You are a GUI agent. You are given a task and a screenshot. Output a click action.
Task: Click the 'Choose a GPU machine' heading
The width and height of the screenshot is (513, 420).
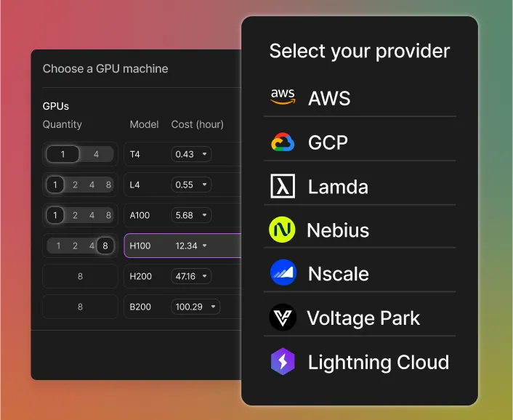[105, 69]
